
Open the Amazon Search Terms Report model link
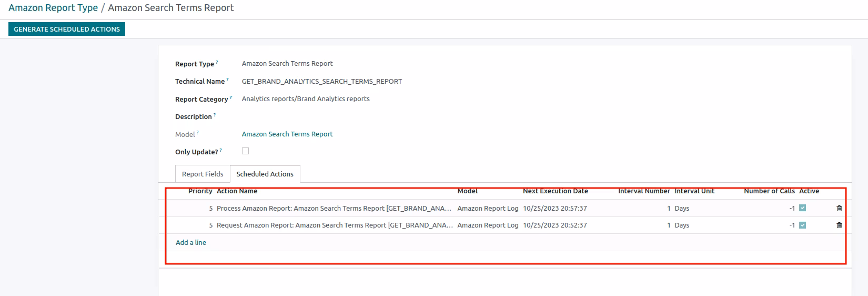pyautogui.click(x=287, y=134)
